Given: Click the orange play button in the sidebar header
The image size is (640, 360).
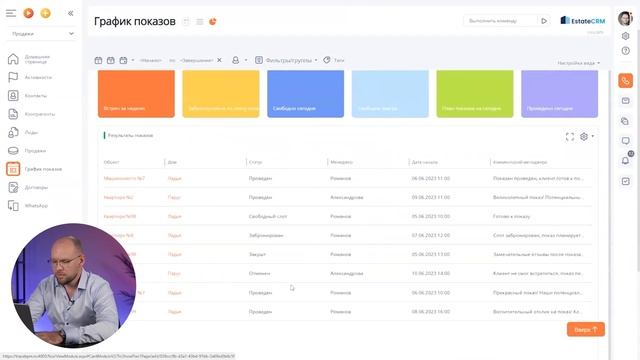Looking at the screenshot, I should coord(29,13).
